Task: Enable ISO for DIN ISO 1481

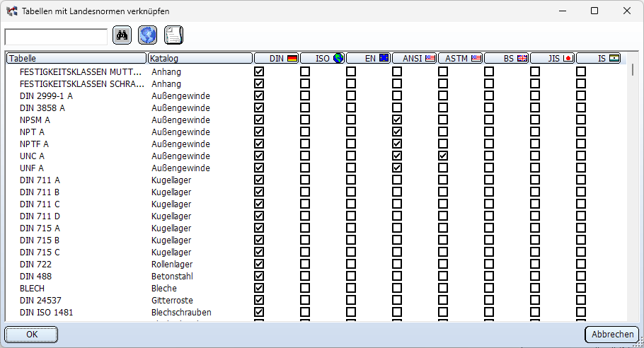Action: [x=305, y=313]
